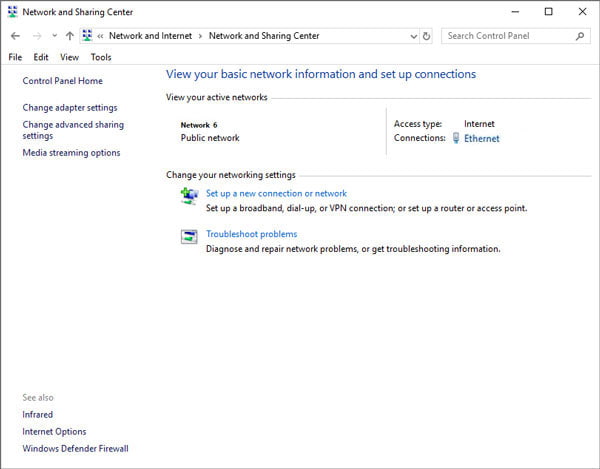Viewport: 600px width, 469px height.
Task: Click Network and Internet breadcrumb
Action: 150,36
